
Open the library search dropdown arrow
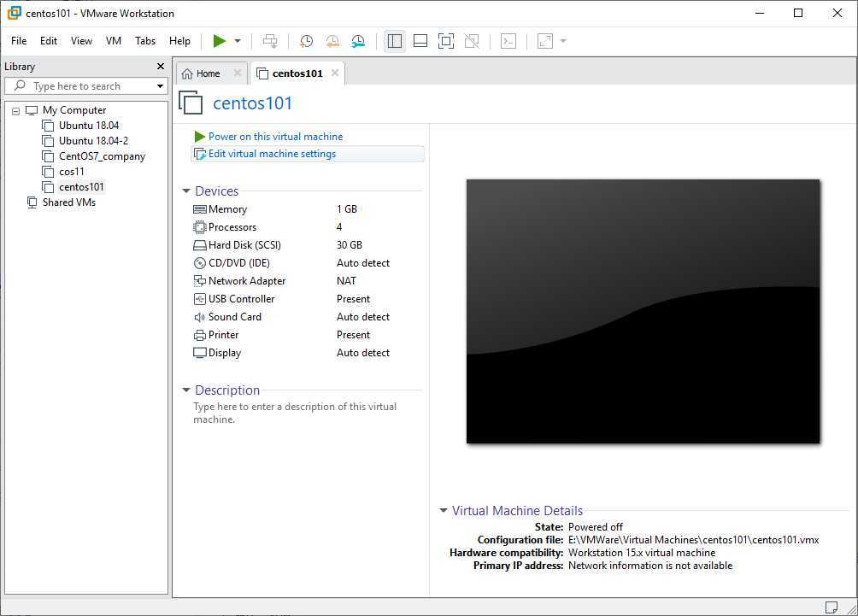(160, 86)
